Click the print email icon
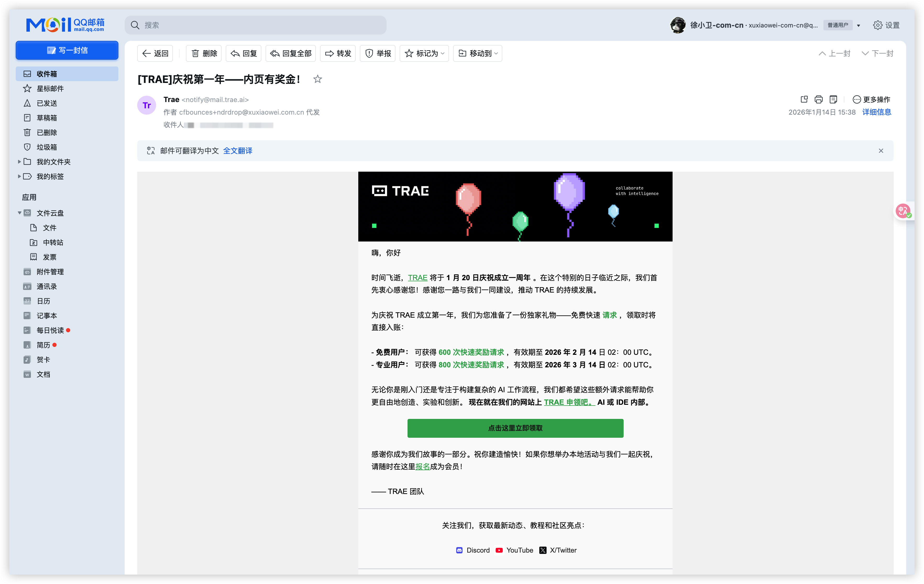 (x=818, y=100)
